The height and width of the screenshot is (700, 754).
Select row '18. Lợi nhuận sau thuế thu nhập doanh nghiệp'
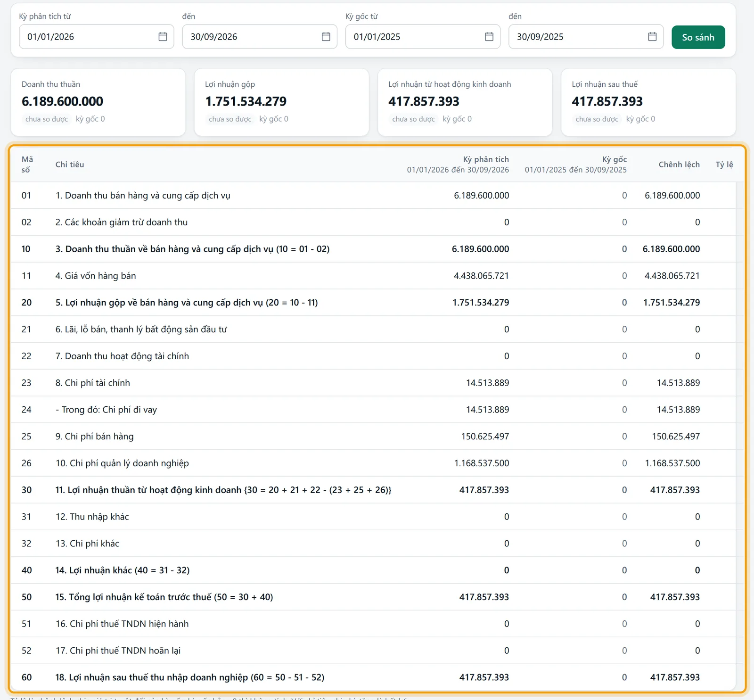coord(373,677)
